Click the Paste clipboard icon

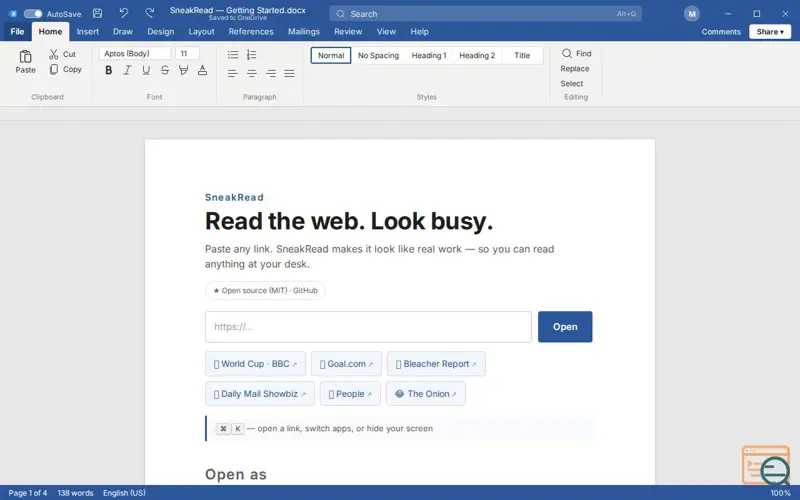pos(26,56)
